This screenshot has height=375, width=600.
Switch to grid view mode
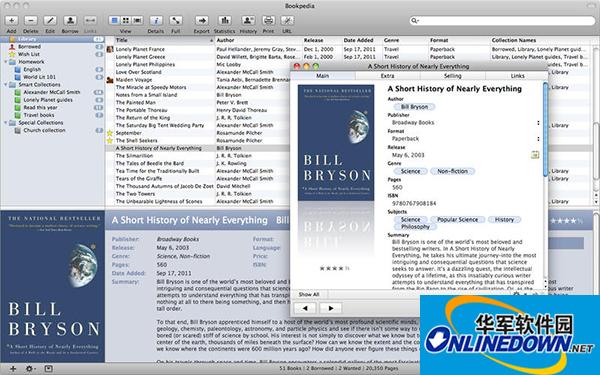click(x=126, y=21)
